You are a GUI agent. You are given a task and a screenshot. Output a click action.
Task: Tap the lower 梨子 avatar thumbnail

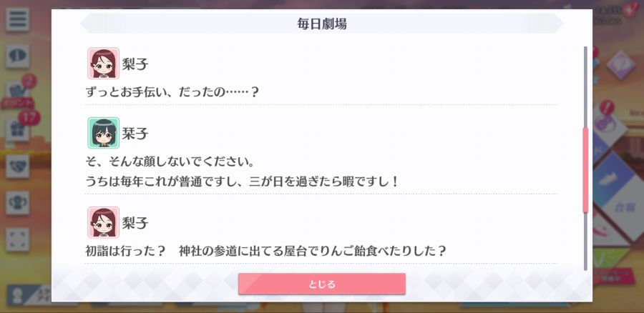(x=103, y=222)
